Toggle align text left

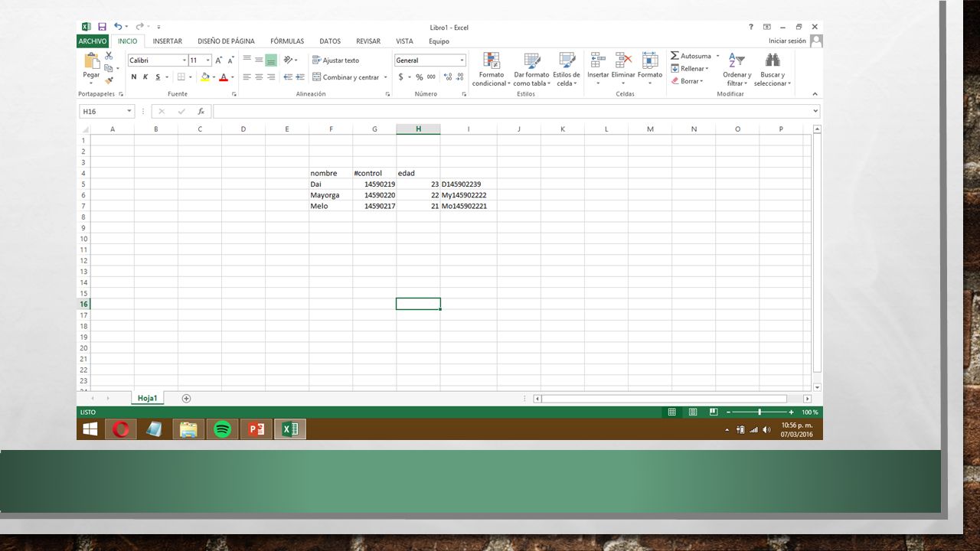[x=247, y=77]
